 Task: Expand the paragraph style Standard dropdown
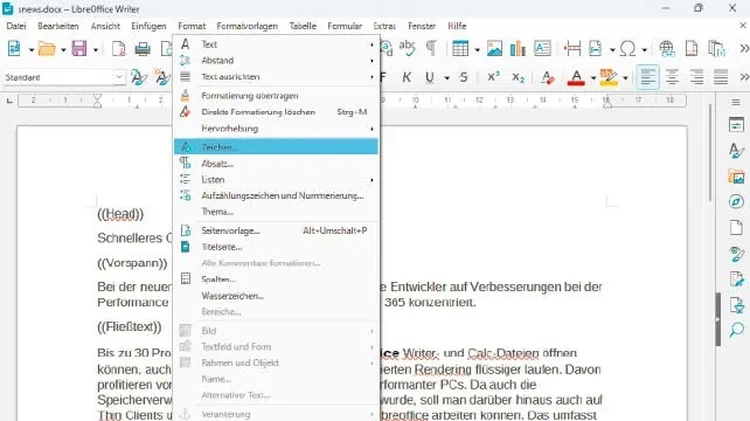pyautogui.click(x=119, y=77)
